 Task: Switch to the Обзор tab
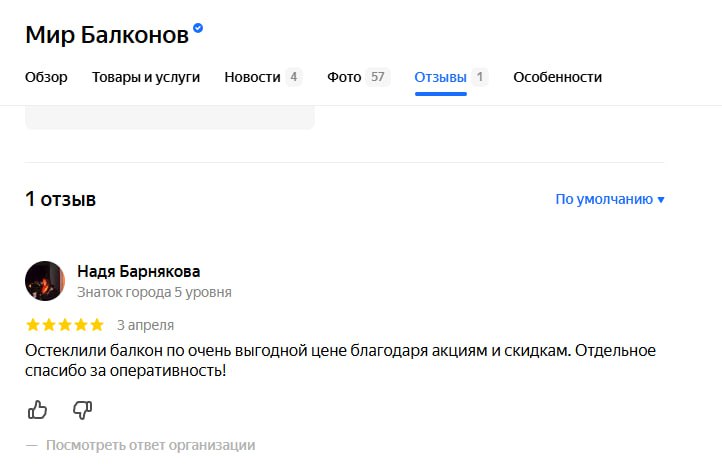click(46, 77)
